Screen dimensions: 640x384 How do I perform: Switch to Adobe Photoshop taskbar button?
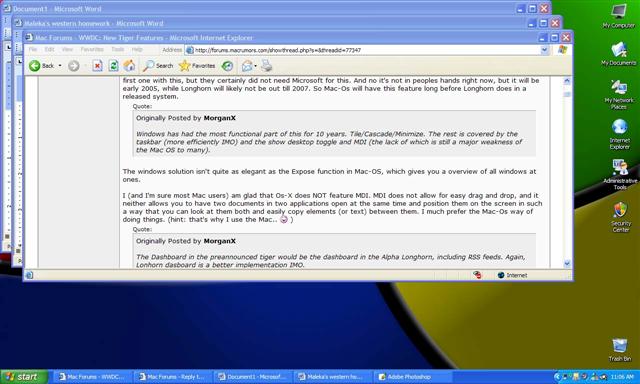(x=412, y=377)
